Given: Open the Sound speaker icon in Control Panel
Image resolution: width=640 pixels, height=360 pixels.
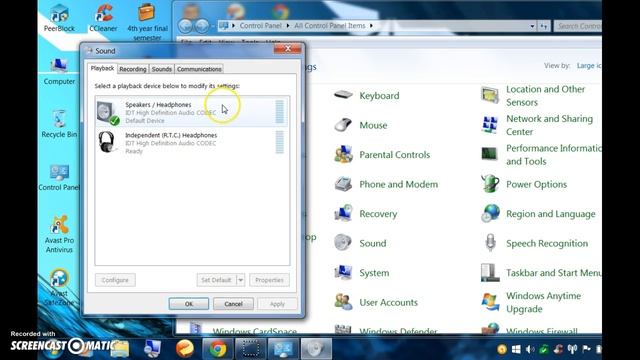Looking at the screenshot, I should coord(343,243).
